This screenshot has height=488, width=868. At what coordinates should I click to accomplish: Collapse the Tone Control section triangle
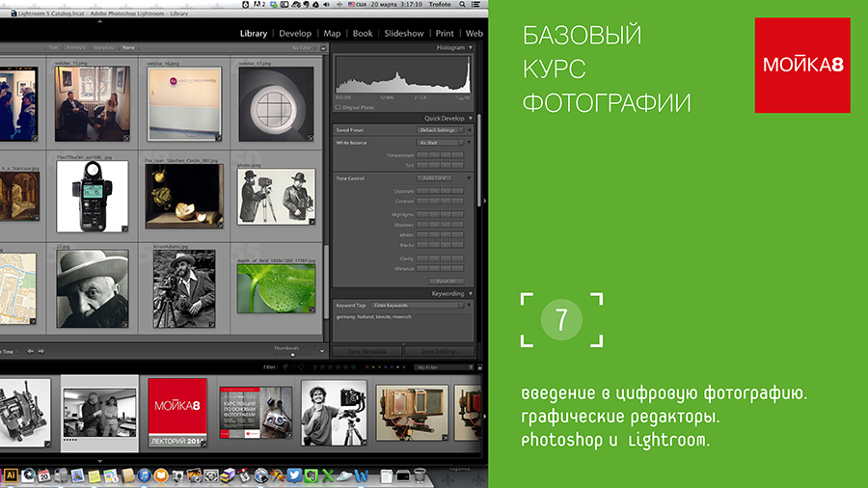[470, 178]
